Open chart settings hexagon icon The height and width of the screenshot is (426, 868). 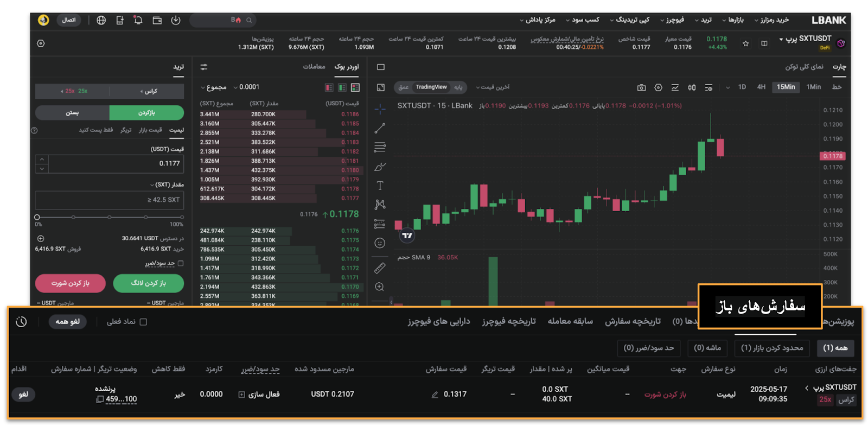click(658, 87)
